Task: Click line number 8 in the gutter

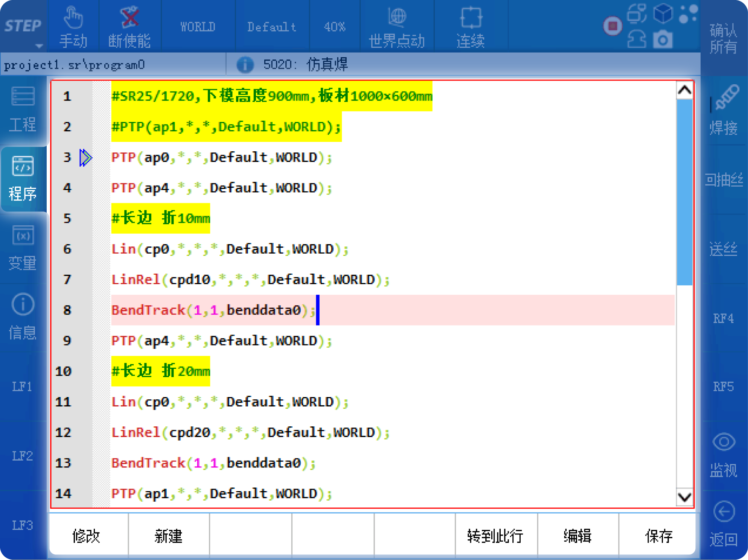Action: click(67, 310)
